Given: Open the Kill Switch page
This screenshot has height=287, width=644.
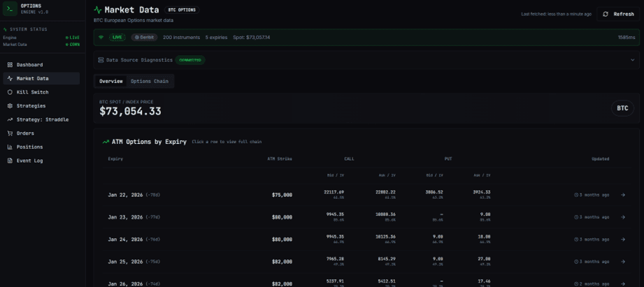Looking at the screenshot, I should click(41, 92).
